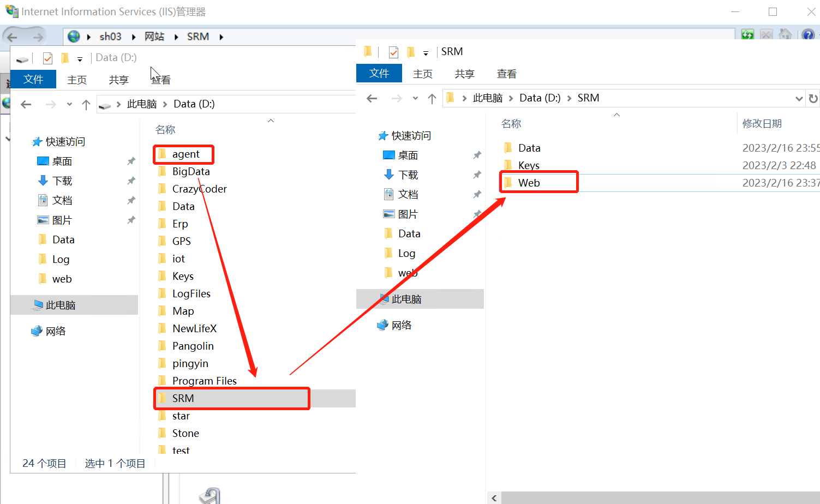
Task: Select the Stone folder
Action: click(185, 434)
